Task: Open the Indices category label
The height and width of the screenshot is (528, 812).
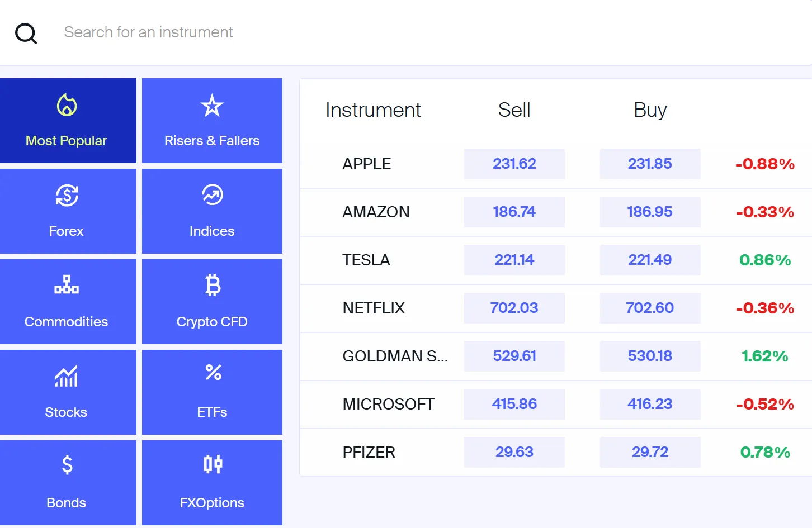Action: (212, 231)
